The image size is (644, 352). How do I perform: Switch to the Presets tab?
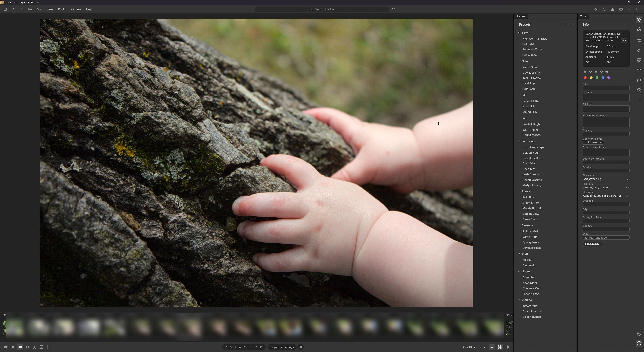coord(521,16)
